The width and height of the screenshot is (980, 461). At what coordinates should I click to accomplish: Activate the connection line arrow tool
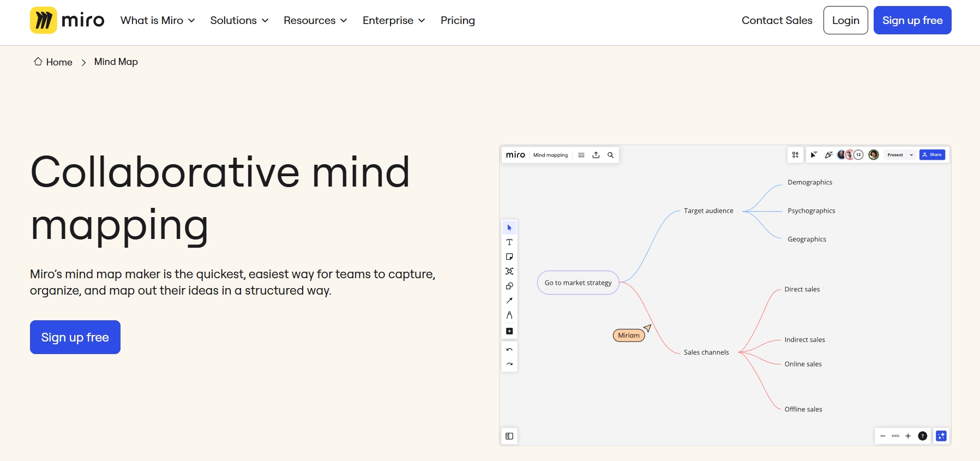(x=509, y=301)
